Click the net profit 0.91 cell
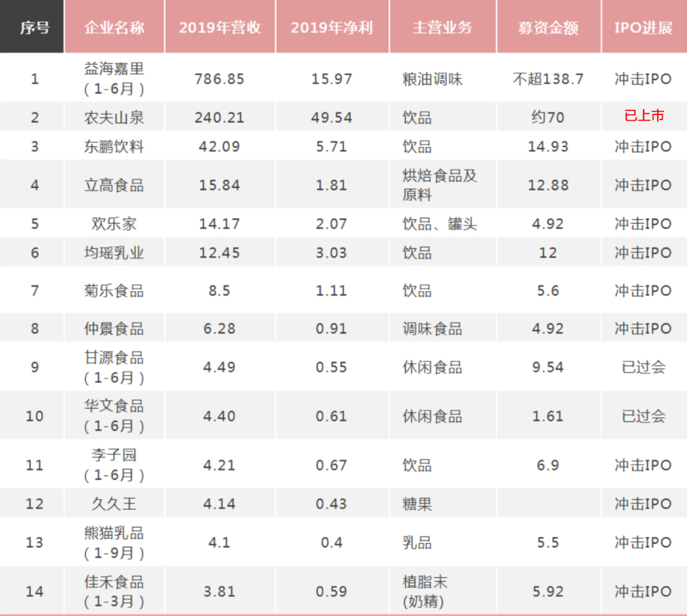The width and height of the screenshot is (687, 616). (x=331, y=329)
